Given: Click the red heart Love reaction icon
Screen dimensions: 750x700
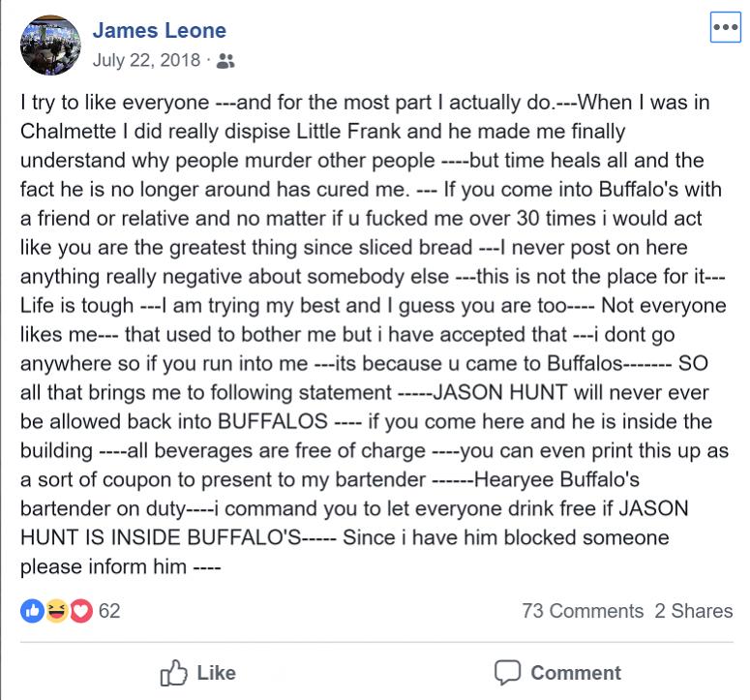Looking at the screenshot, I should tap(79, 611).
